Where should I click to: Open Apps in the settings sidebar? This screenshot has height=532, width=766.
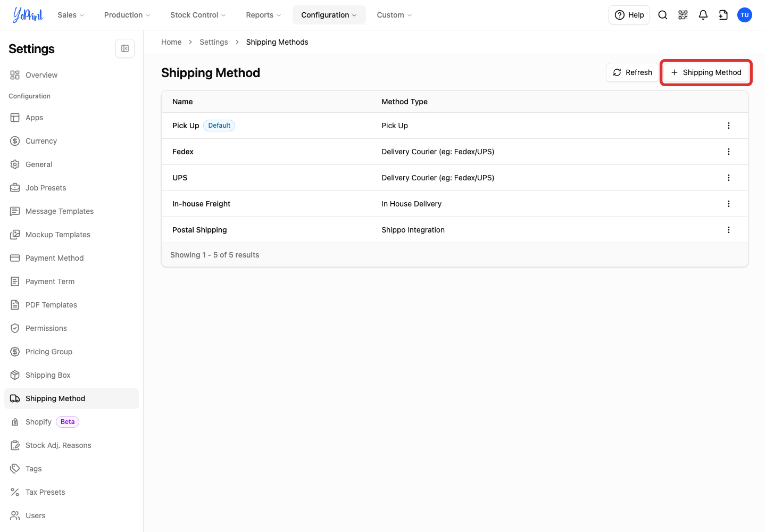click(x=71, y=118)
